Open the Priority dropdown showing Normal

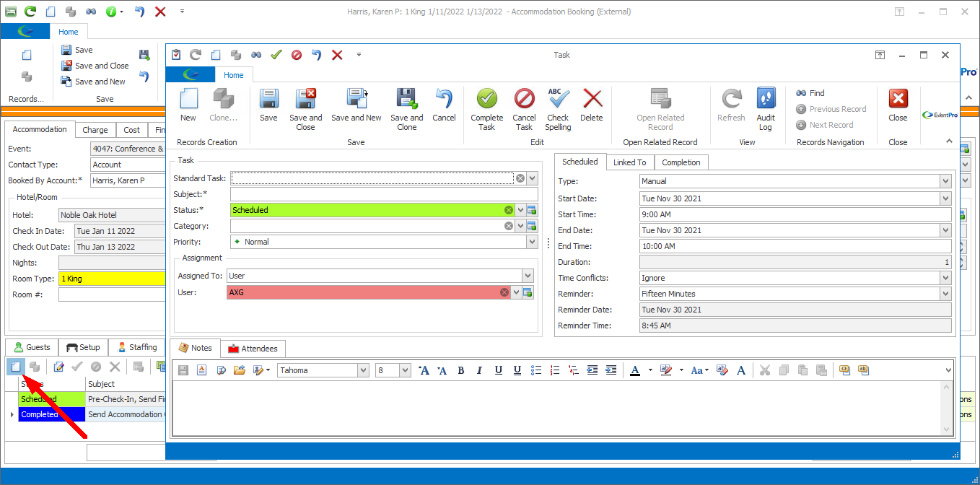pos(532,242)
